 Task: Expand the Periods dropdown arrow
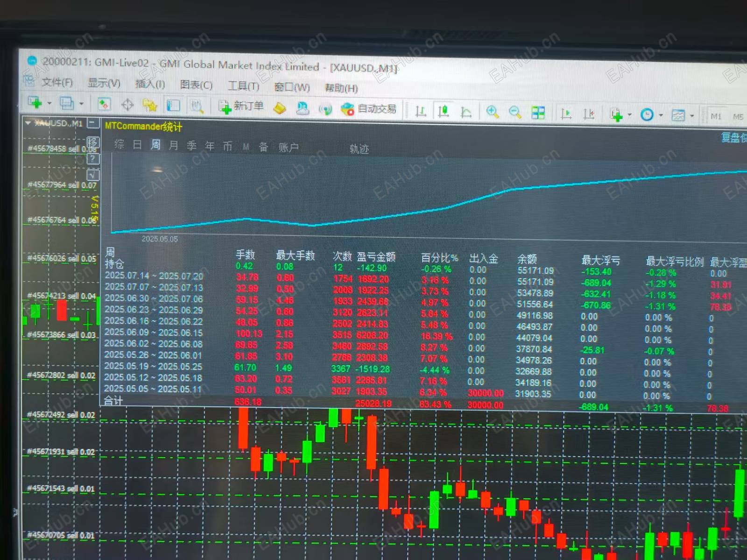point(661,115)
